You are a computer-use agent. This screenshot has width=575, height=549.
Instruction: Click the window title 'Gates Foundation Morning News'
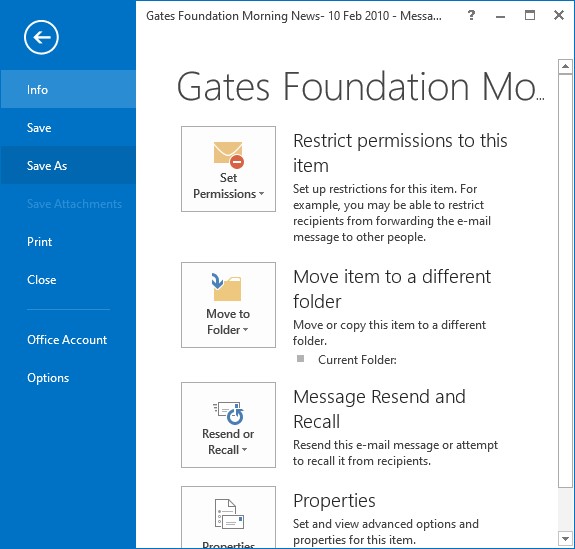pyautogui.click(x=233, y=16)
